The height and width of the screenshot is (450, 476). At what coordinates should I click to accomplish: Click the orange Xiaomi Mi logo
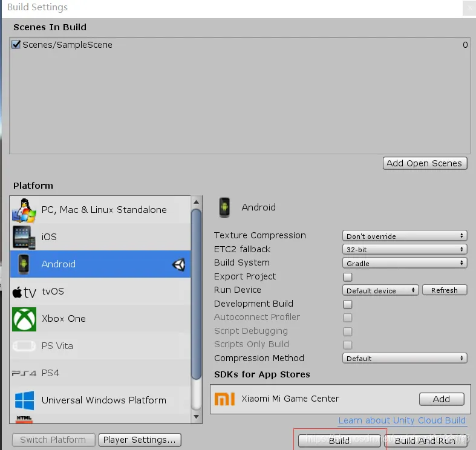[224, 399]
